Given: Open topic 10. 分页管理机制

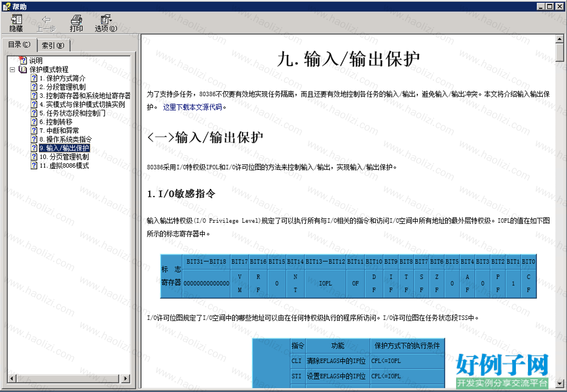Looking at the screenshot, I should [64, 157].
